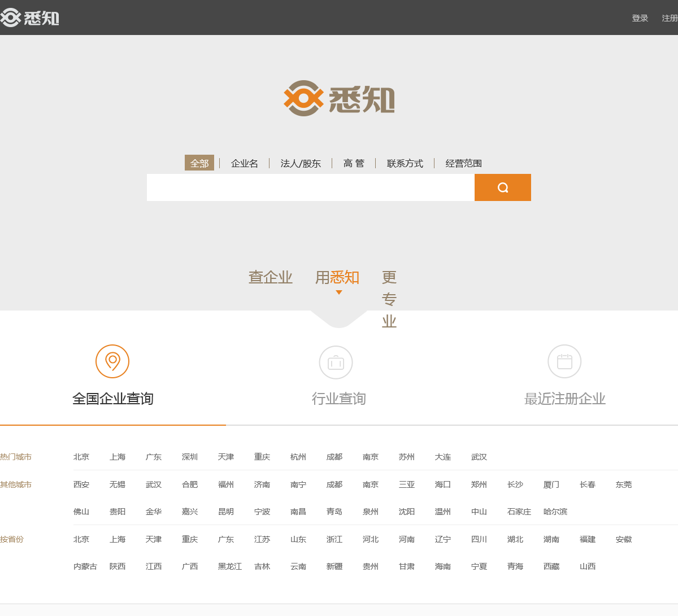Switch to 最近注册企业 tab
This screenshot has height=616, width=678.
coord(565,399)
